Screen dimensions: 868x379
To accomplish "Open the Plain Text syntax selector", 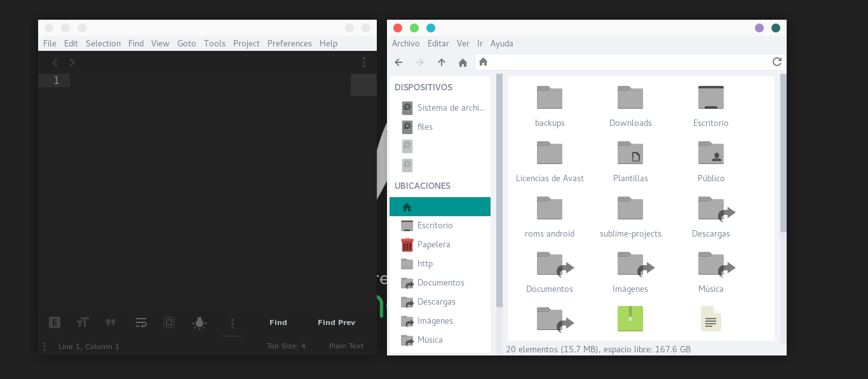I will [x=346, y=346].
